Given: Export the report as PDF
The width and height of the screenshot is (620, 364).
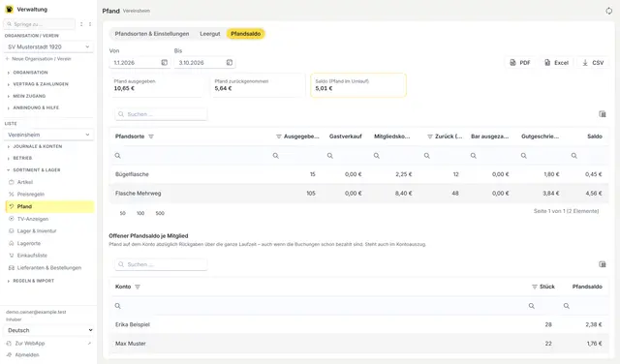Looking at the screenshot, I should pyautogui.click(x=519, y=63).
